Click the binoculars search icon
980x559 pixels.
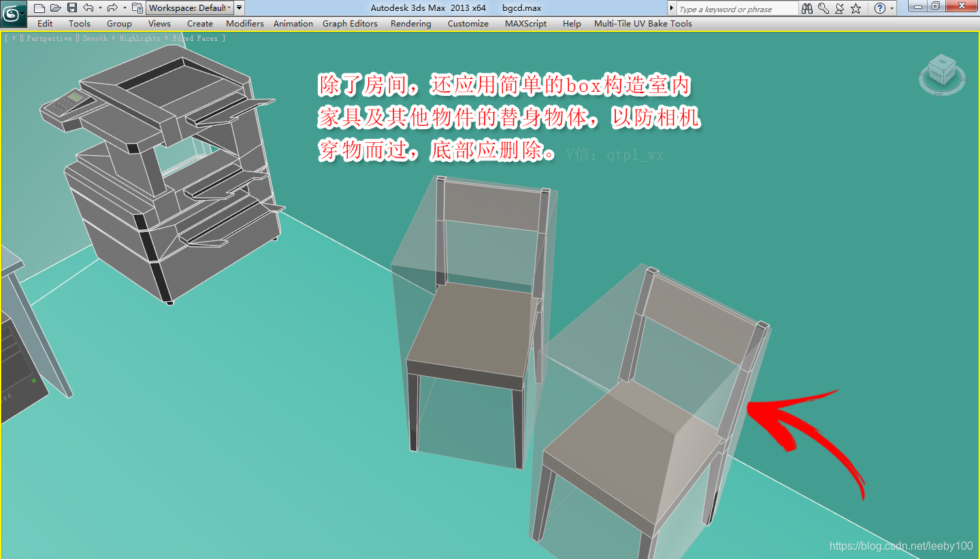click(807, 9)
